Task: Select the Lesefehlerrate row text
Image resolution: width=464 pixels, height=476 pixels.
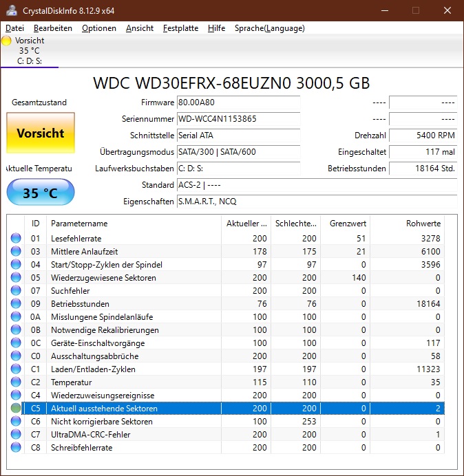Action: [76, 239]
